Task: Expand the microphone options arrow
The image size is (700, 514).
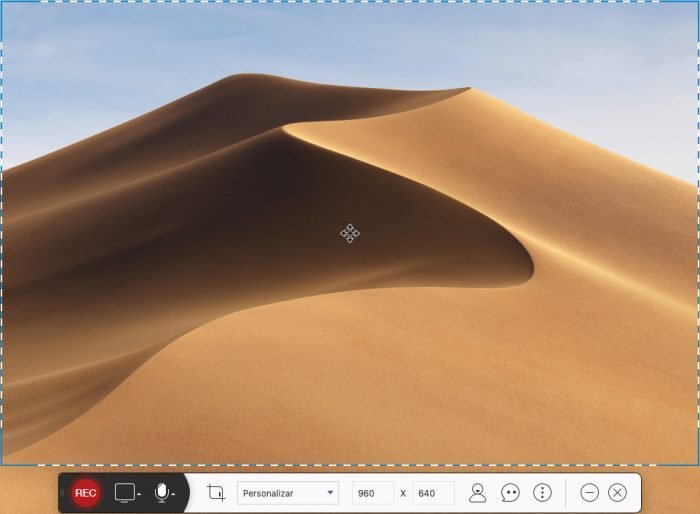Action: pos(173,494)
